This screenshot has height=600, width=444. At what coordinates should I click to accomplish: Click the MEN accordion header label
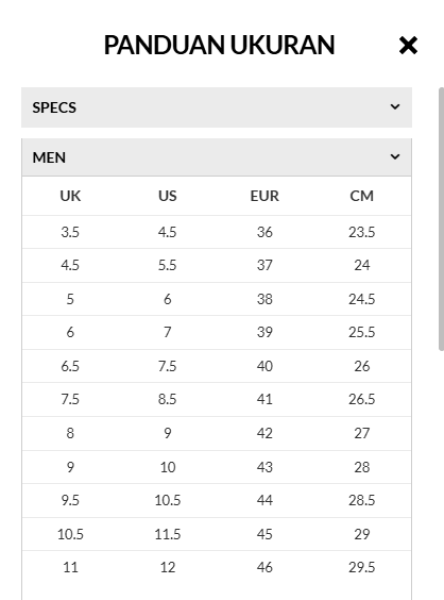pyautogui.click(x=49, y=158)
